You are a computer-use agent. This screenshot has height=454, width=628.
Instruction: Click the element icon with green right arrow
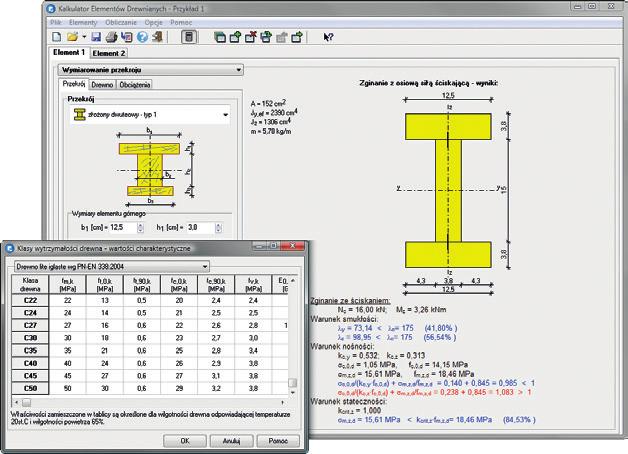297,38
